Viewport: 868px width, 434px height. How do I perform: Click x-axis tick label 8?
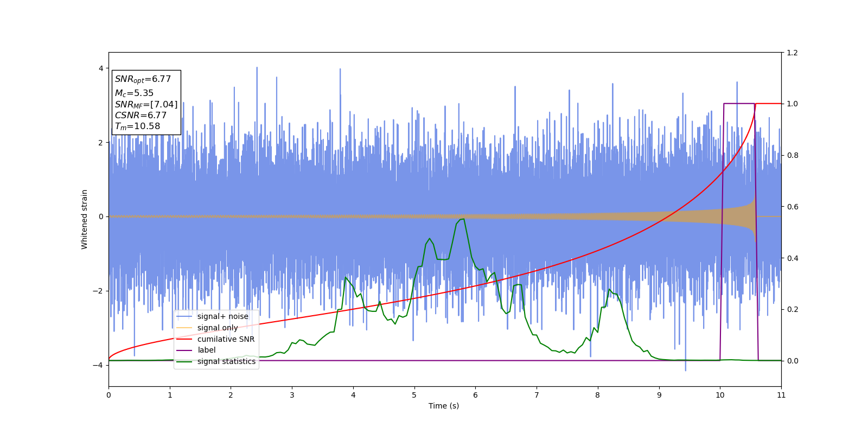pyautogui.click(x=598, y=395)
